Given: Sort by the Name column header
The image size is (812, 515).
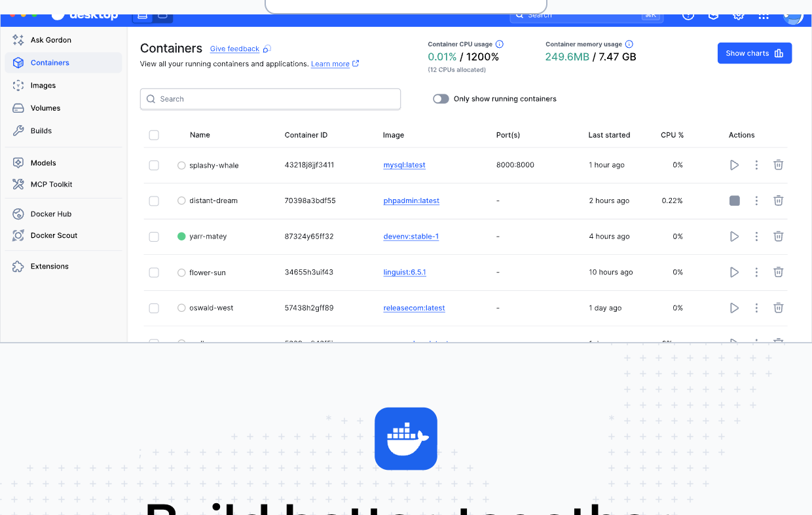Looking at the screenshot, I should pyautogui.click(x=200, y=135).
